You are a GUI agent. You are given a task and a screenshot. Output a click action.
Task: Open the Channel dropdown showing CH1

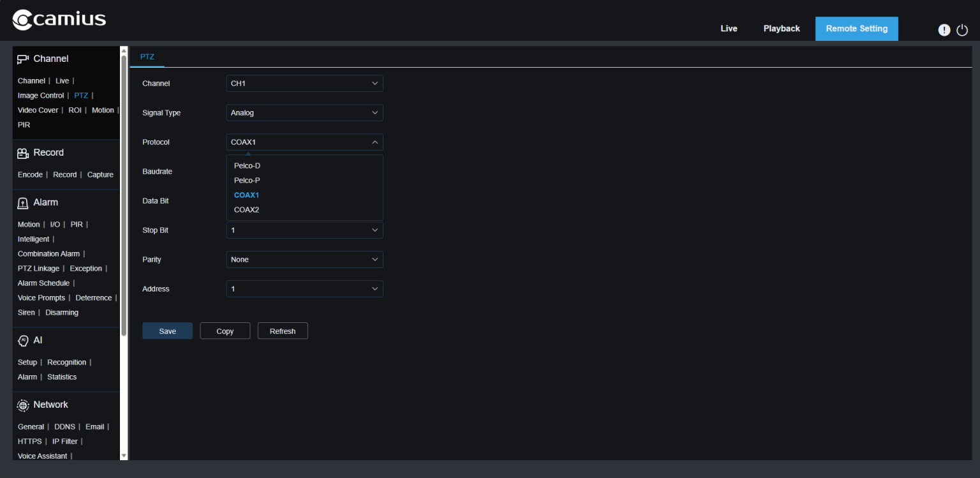(304, 83)
